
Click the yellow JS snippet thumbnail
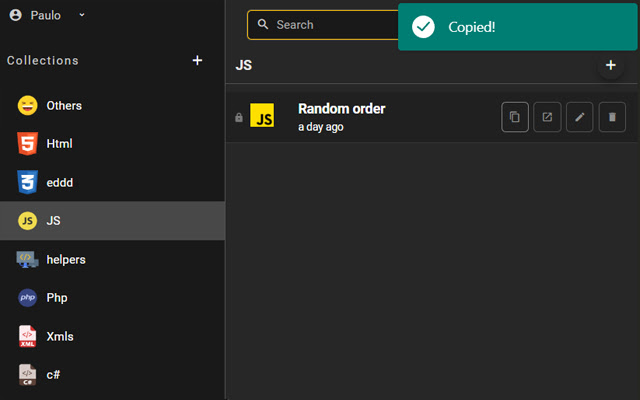(262, 117)
